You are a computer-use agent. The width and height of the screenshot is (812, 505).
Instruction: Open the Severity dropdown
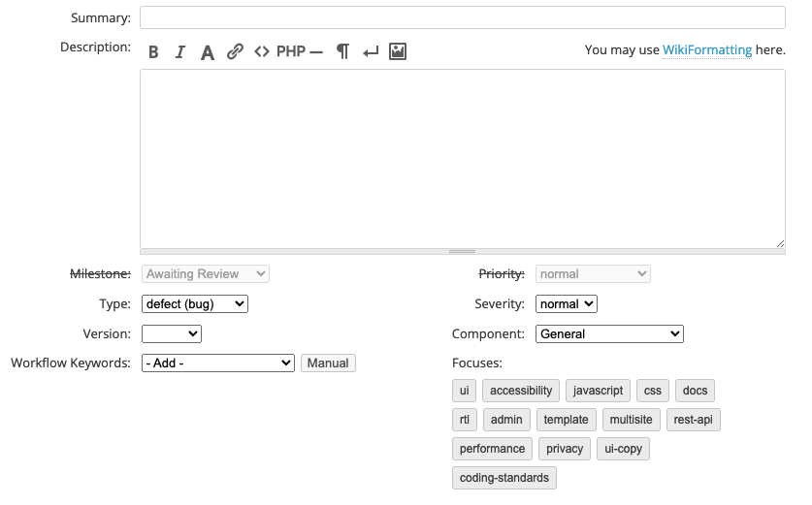point(566,304)
